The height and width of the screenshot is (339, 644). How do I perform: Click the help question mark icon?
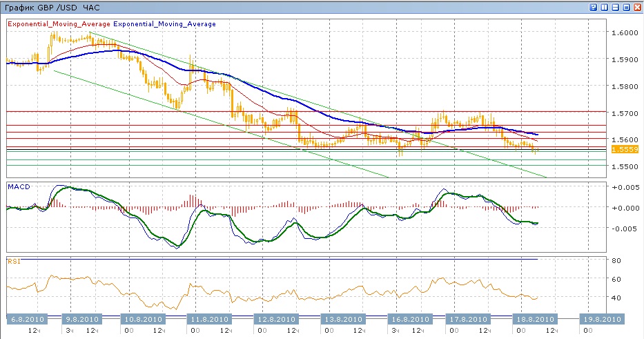pyautogui.click(x=593, y=7)
